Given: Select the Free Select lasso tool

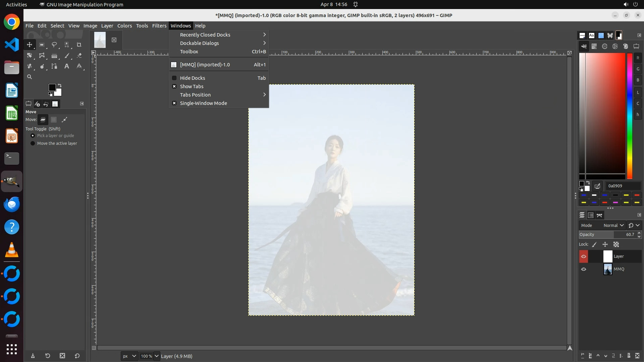Looking at the screenshot, I should (x=54, y=45).
